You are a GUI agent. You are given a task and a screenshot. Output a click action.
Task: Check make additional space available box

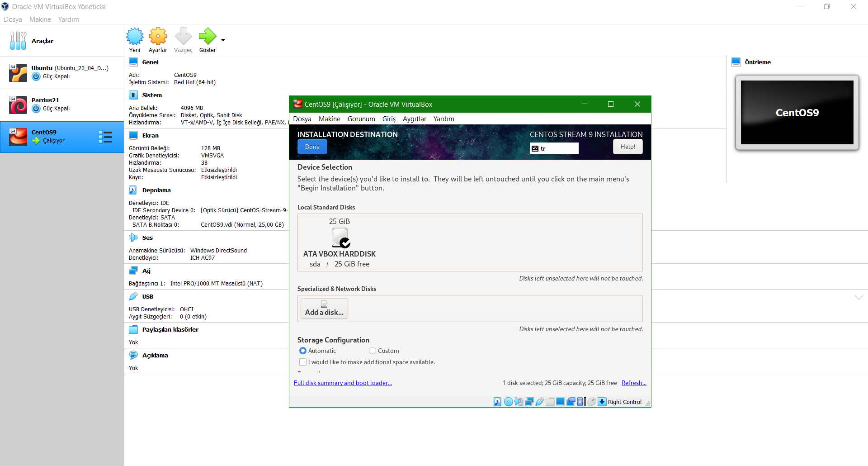303,362
